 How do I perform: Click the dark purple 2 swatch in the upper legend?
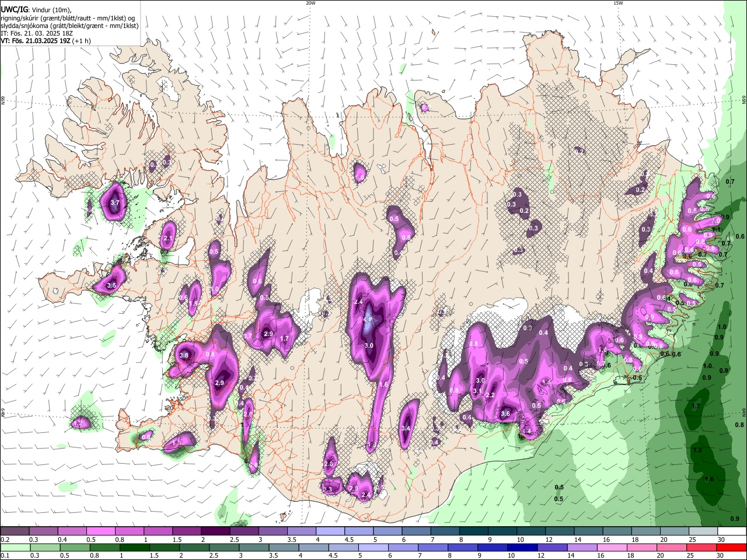215,531
